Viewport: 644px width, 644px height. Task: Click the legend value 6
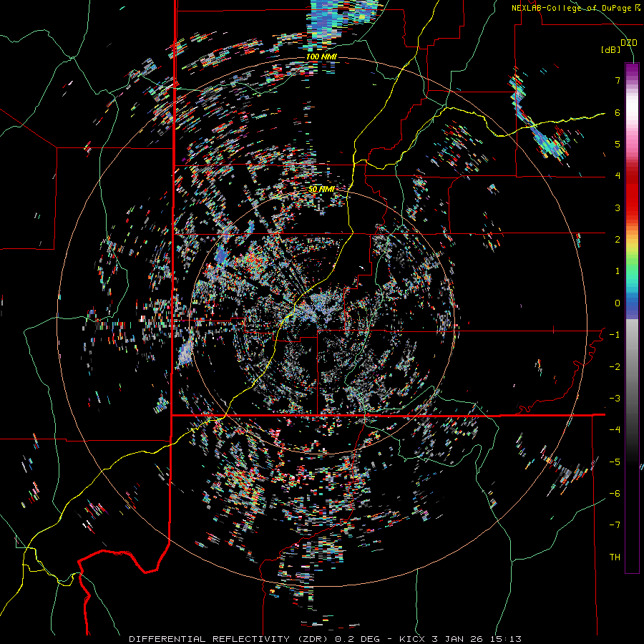[x=618, y=112]
